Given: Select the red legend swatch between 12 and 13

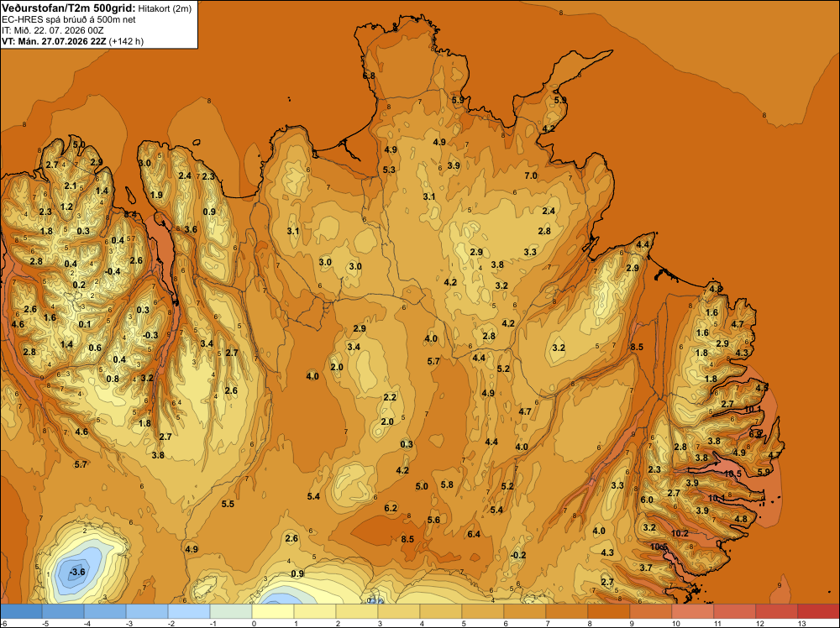Looking at the screenshot, I should (x=777, y=611).
